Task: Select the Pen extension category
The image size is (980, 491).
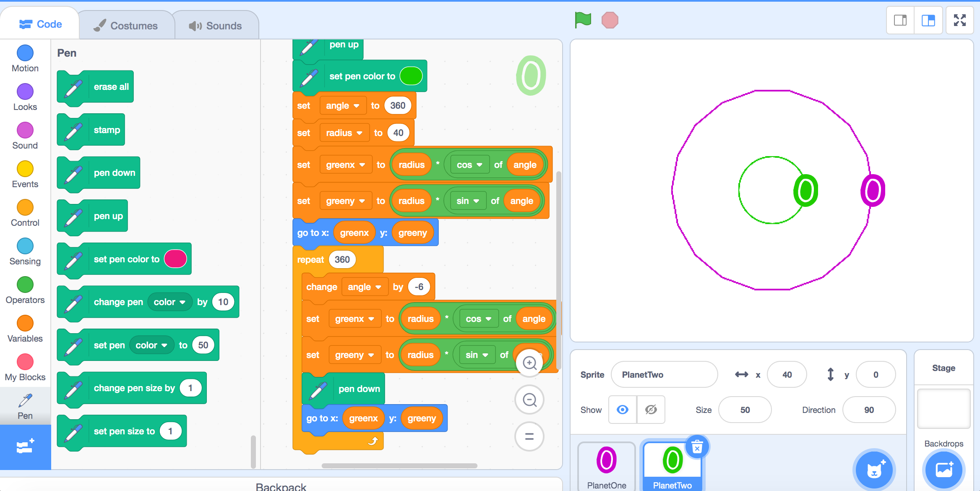Action: tap(25, 405)
